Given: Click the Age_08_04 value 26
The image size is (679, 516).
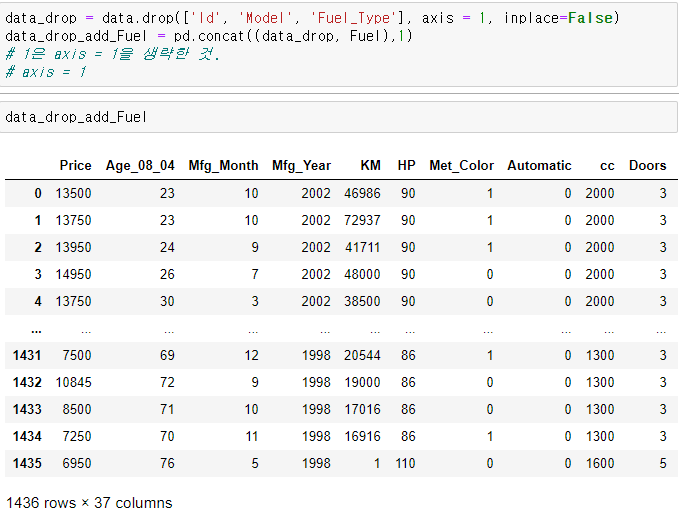Looking at the screenshot, I should pos(167,274).
